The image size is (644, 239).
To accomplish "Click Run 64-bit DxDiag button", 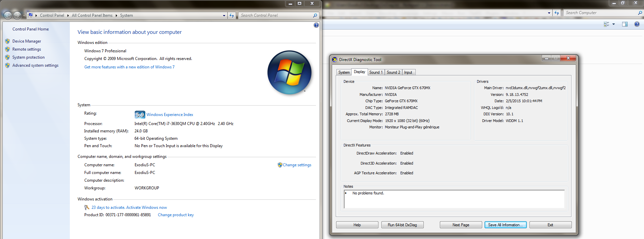I will [x=402, y=225].
